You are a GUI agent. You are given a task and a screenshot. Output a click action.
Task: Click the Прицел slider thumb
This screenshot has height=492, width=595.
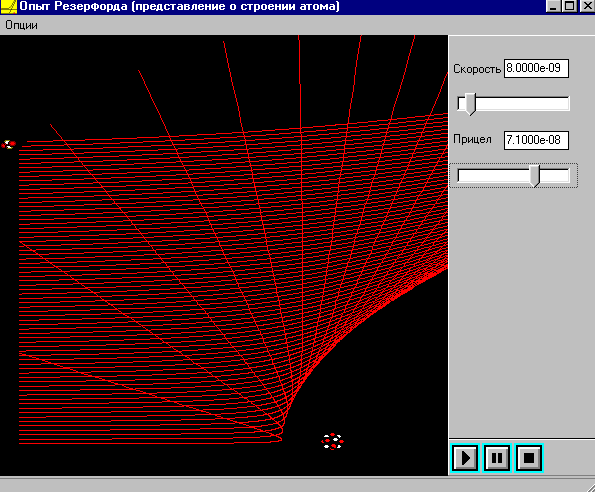(x=535, y=176)
